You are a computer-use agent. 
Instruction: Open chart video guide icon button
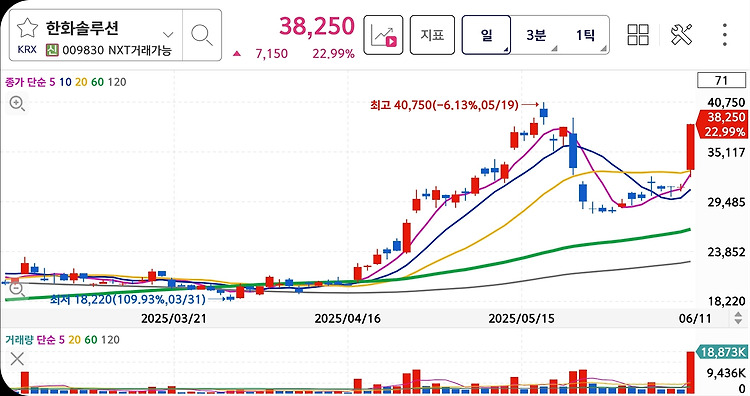383,35
